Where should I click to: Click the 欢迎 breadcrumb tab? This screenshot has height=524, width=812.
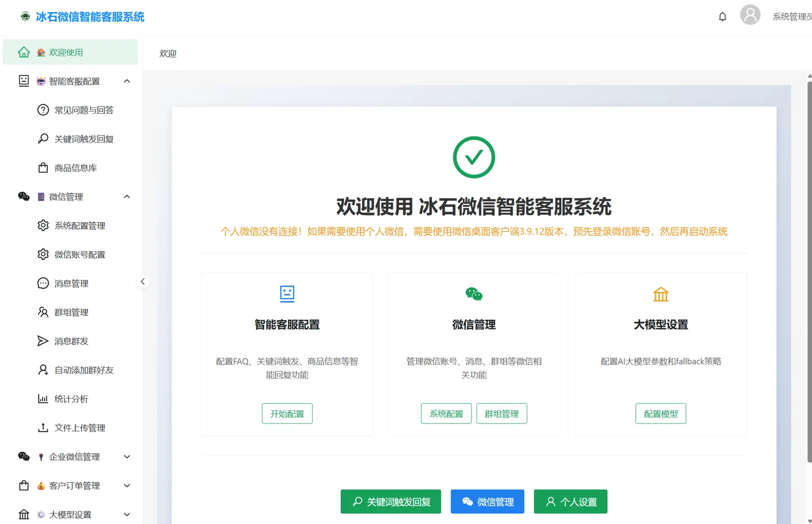pyautogui.click(x=168, y=54)
